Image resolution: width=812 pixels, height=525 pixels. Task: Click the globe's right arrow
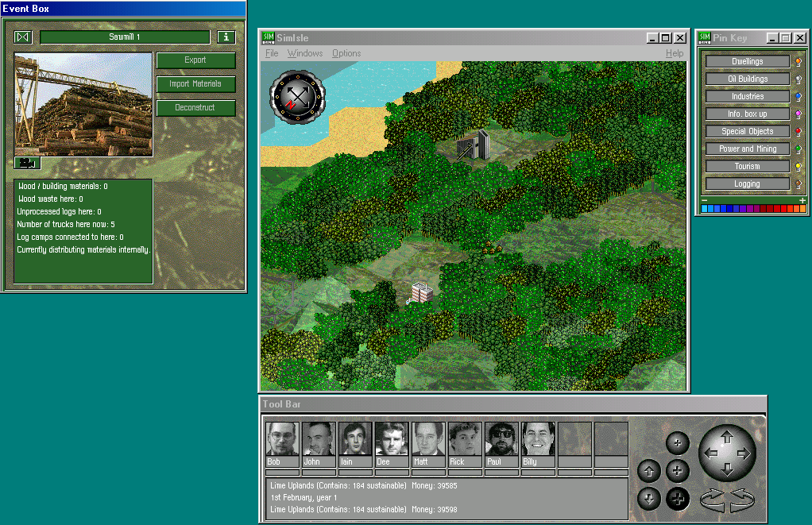coord(744,454)
